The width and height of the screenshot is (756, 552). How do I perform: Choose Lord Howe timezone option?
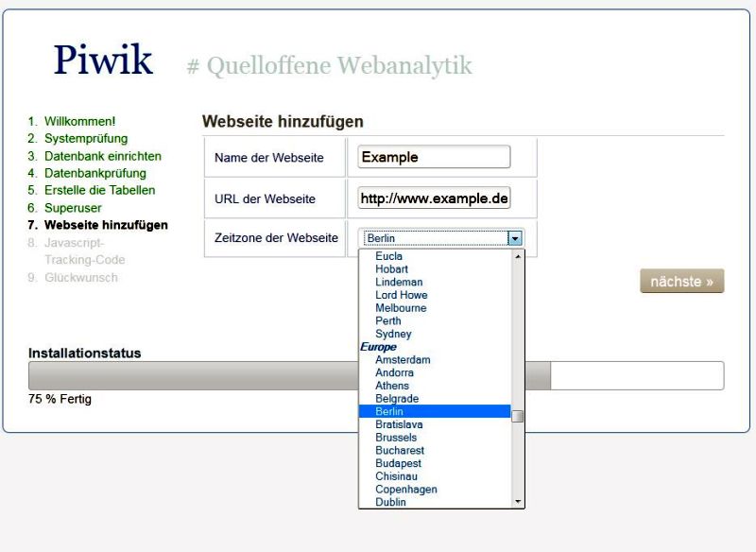pos(435,295)
